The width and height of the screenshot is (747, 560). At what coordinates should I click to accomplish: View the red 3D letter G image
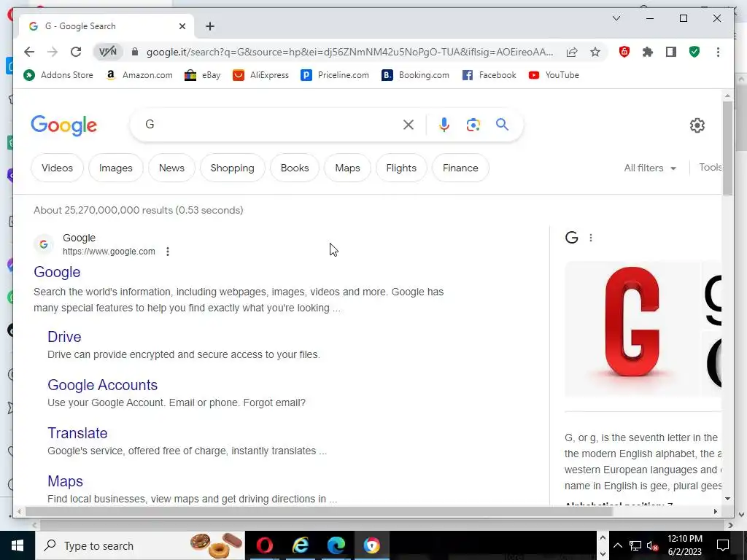click(x=632, y=329)
